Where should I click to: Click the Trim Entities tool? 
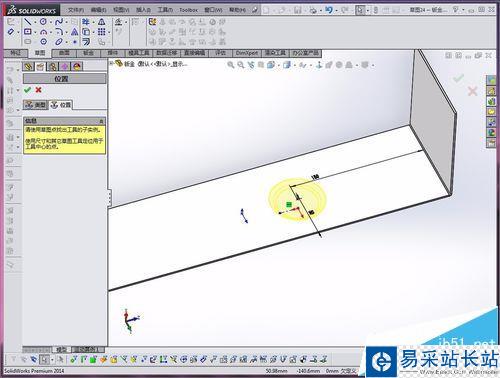(x=86, y=22)
